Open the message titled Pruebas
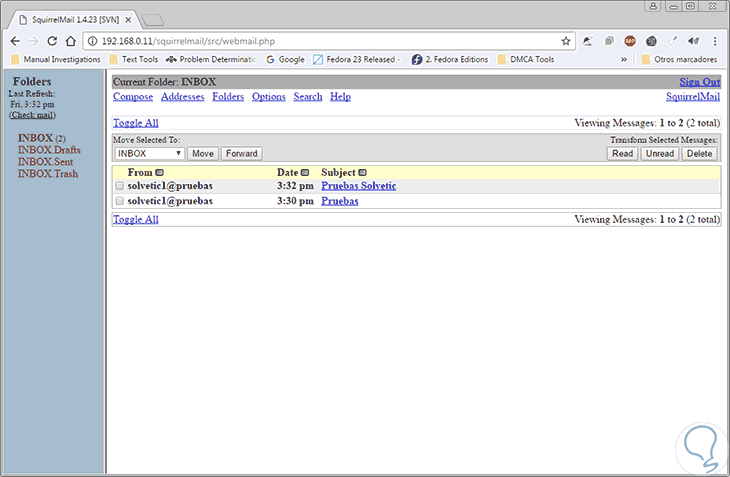Screen dimensions: 730x477 coord(340,201)
